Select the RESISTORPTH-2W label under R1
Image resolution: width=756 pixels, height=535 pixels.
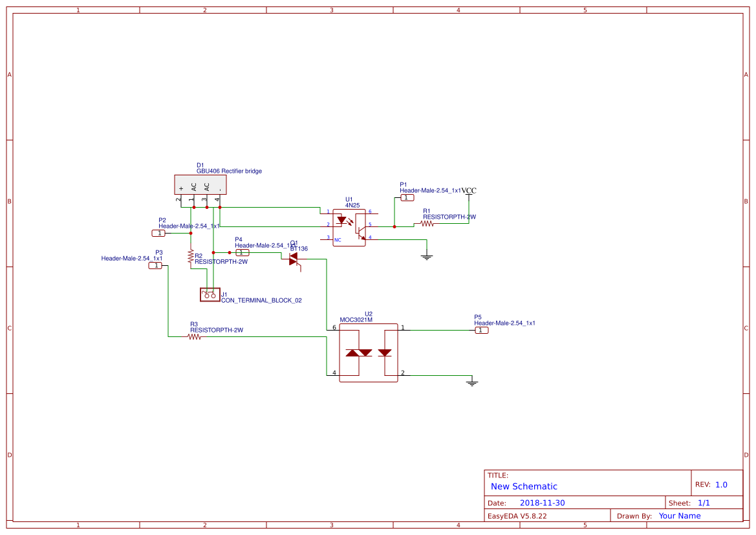449,217
